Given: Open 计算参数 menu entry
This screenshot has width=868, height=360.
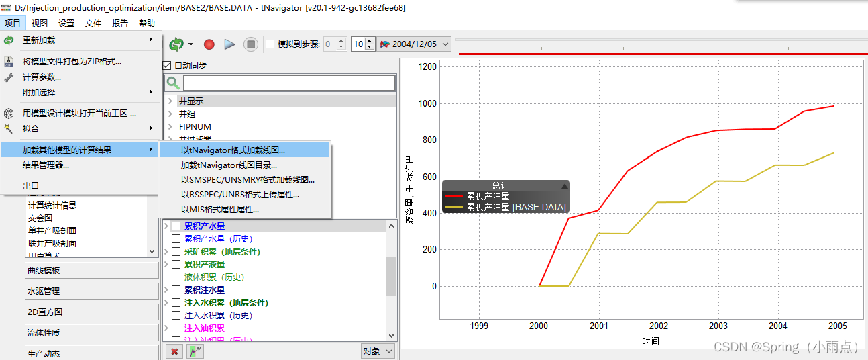Looking at the screenshot, I should pyautogui.click(x=80, y=77).
